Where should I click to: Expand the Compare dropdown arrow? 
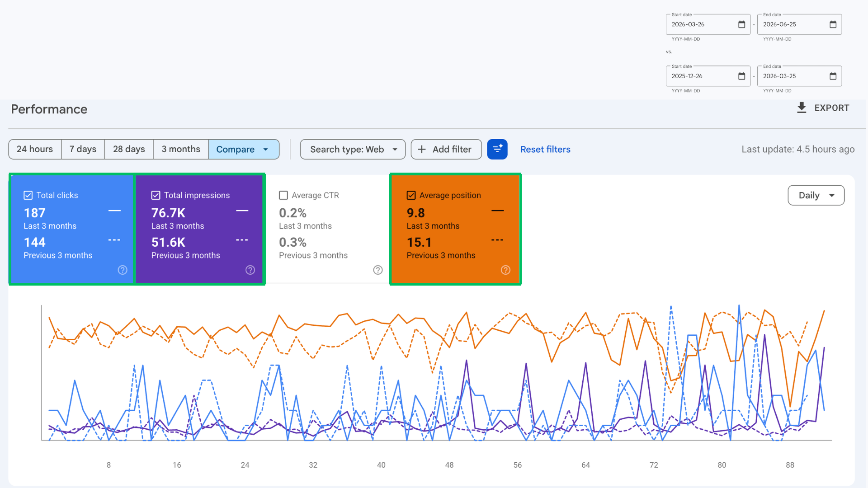click(x=266, y=150)
